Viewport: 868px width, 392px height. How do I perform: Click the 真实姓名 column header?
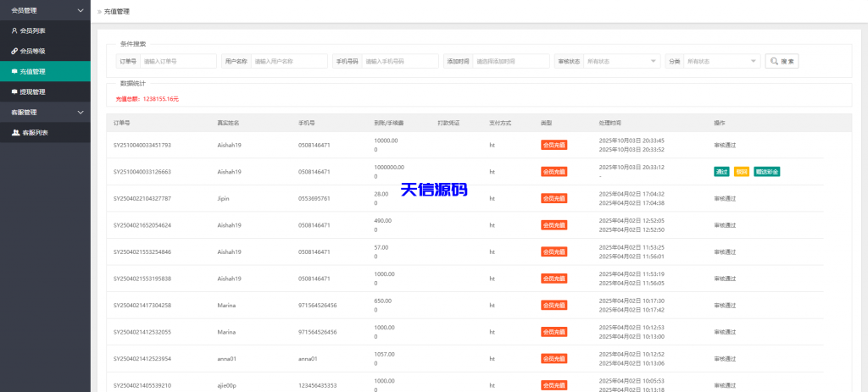point(228,123)
